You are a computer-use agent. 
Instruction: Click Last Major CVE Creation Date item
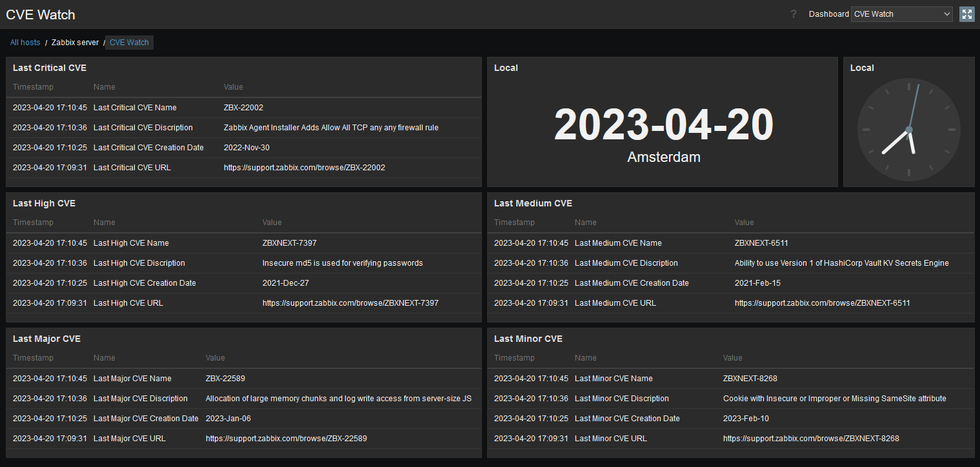tap(146, 419)
